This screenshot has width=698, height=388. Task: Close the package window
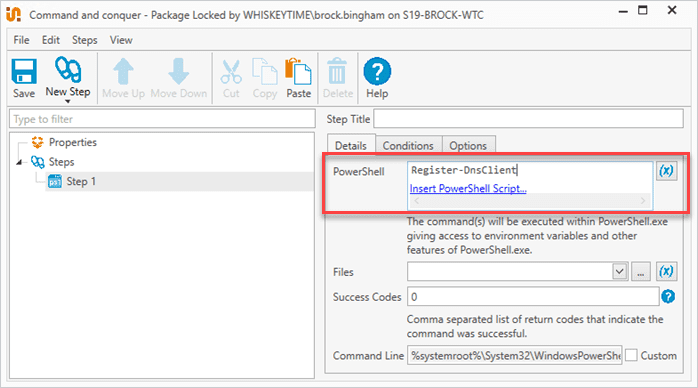(672, 10)
